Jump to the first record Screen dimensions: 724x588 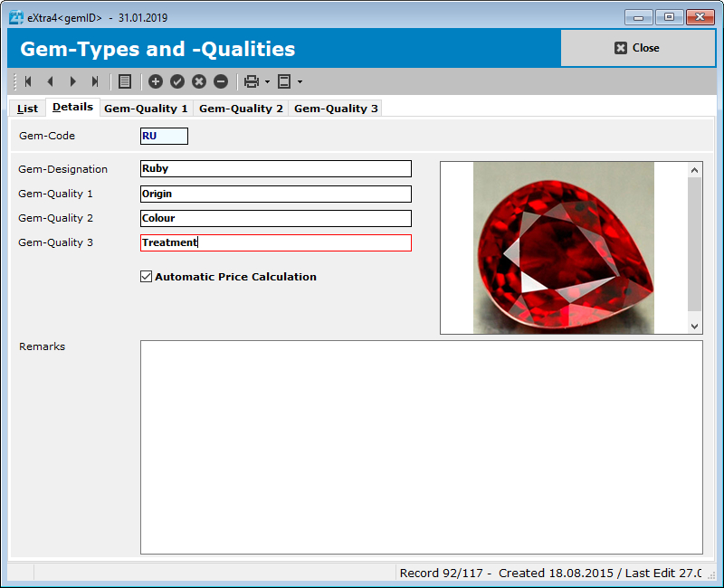(x=27, y=81)
